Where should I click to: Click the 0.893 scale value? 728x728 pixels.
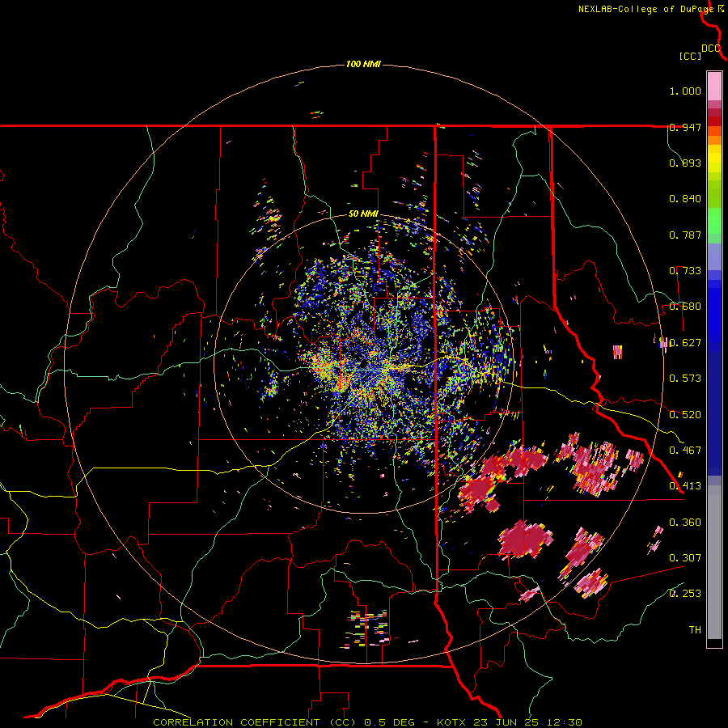click(685, 163)
